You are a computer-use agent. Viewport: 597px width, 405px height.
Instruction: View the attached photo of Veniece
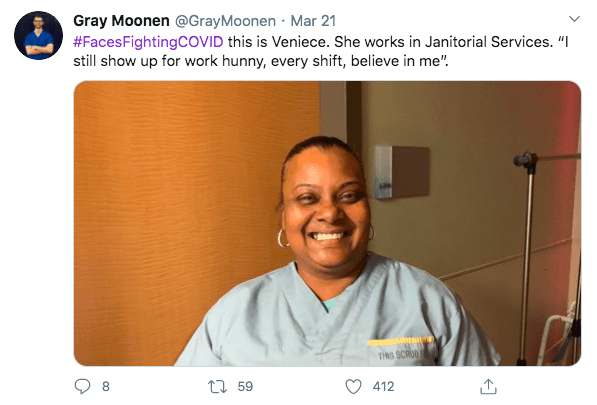click(327, 223)
